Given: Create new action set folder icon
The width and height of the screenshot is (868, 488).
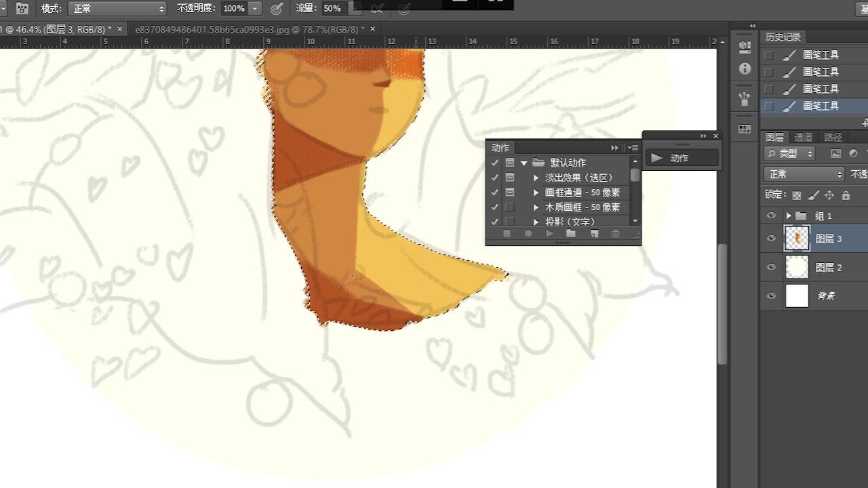Looking at the screenshot, I should pos(571,234).
